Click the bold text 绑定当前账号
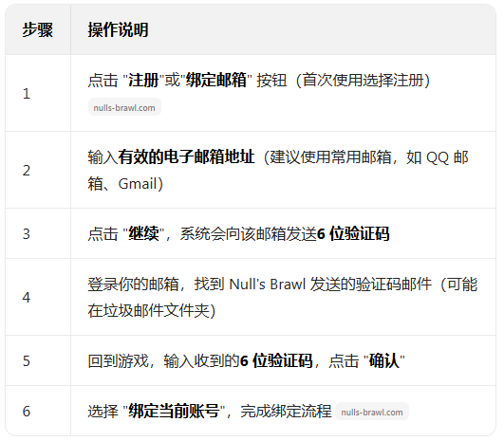Viewport: 504px width, 441px height. pyautogui.click(x=175, y=412)
